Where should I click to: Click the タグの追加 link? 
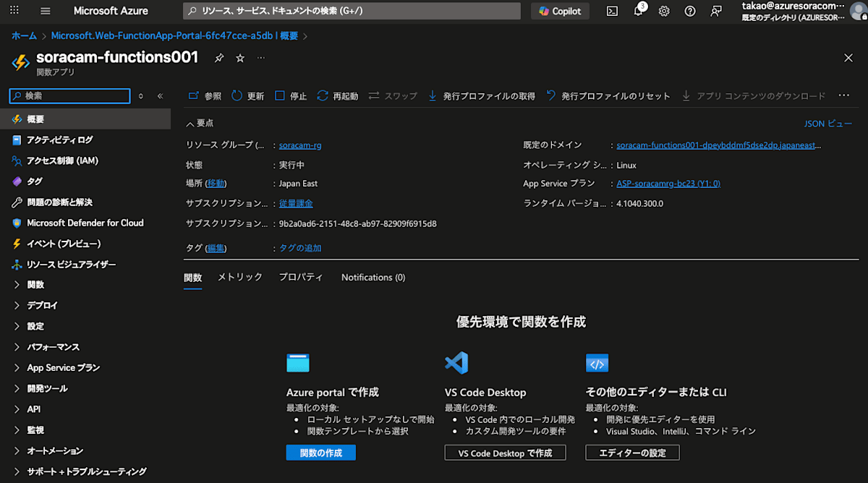[301, 248]
